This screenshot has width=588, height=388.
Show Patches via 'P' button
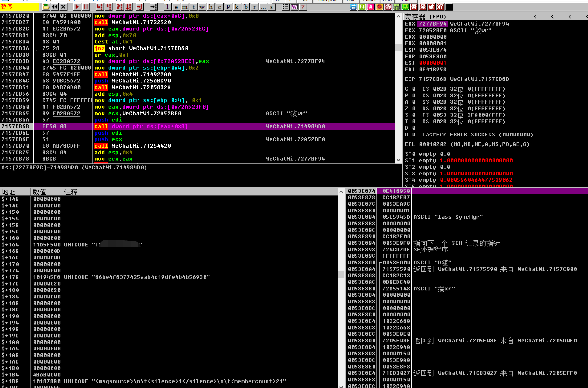[228, 7]
